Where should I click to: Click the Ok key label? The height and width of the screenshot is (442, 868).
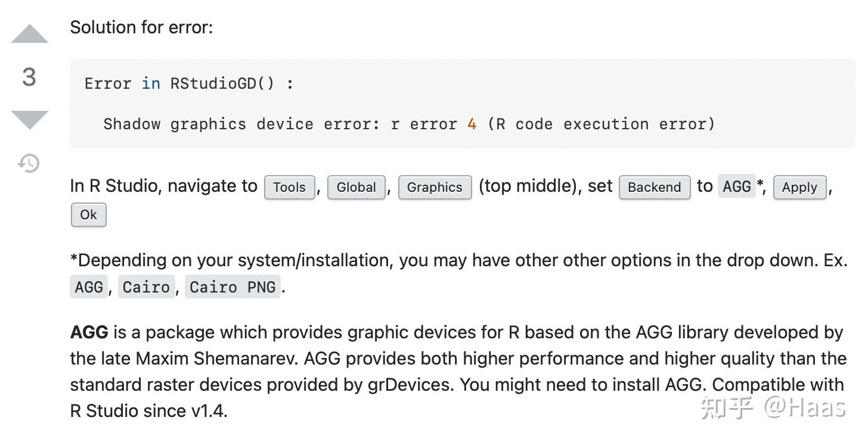(88, 215)
